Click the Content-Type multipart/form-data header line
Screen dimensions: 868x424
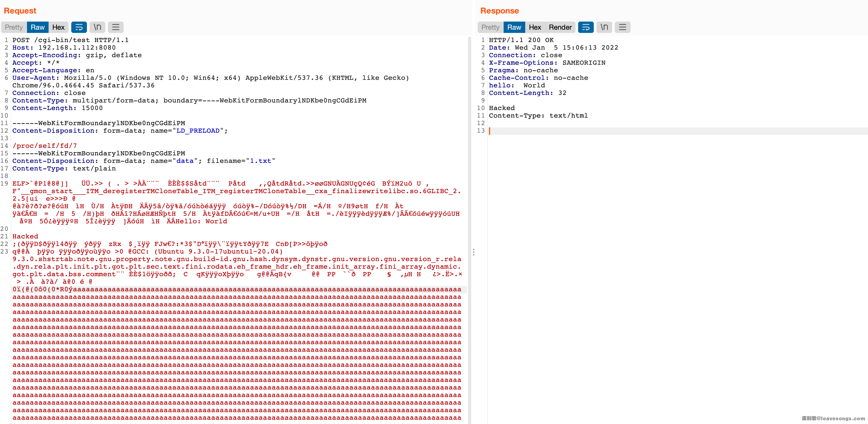189,100
